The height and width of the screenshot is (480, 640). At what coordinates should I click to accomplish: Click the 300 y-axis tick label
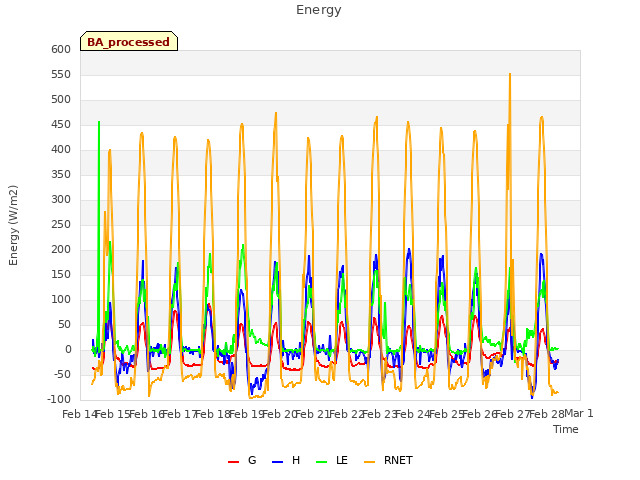(x=61, y=200)
